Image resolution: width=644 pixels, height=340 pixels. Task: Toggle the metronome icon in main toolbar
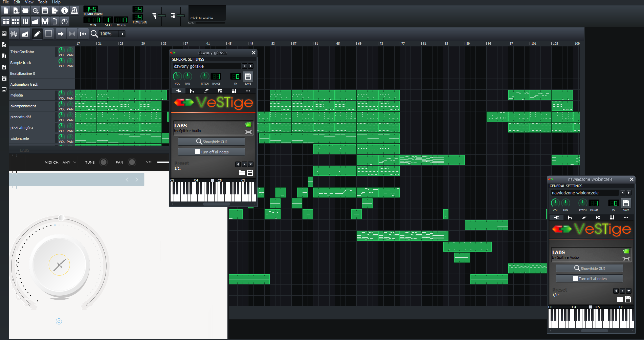(74, 11)
